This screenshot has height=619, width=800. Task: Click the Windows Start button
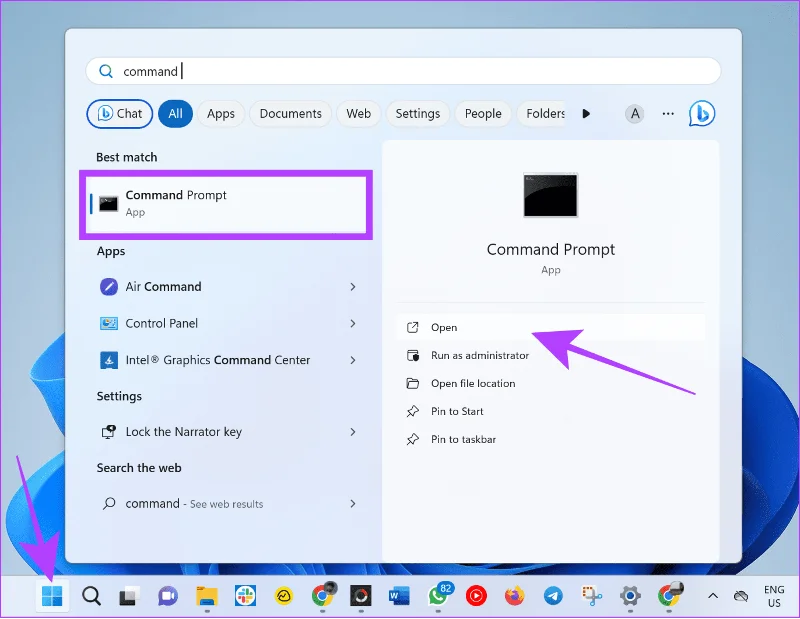(52, 596)
